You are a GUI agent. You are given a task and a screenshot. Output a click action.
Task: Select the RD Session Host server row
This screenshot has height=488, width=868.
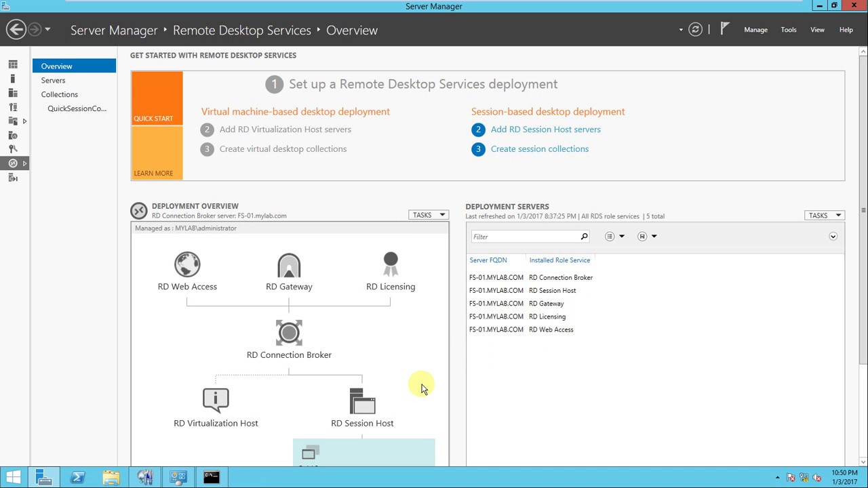654,290
